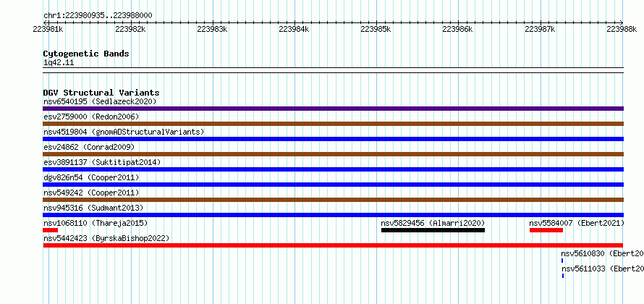This screenshot has width=644, height=304.
Task: Click variant label dgv826n54 (Cooper2011)
Action: 91,177
